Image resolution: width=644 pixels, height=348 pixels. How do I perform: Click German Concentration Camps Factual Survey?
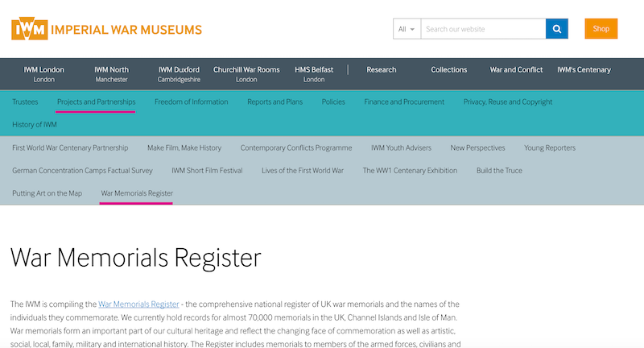(82, 171)
